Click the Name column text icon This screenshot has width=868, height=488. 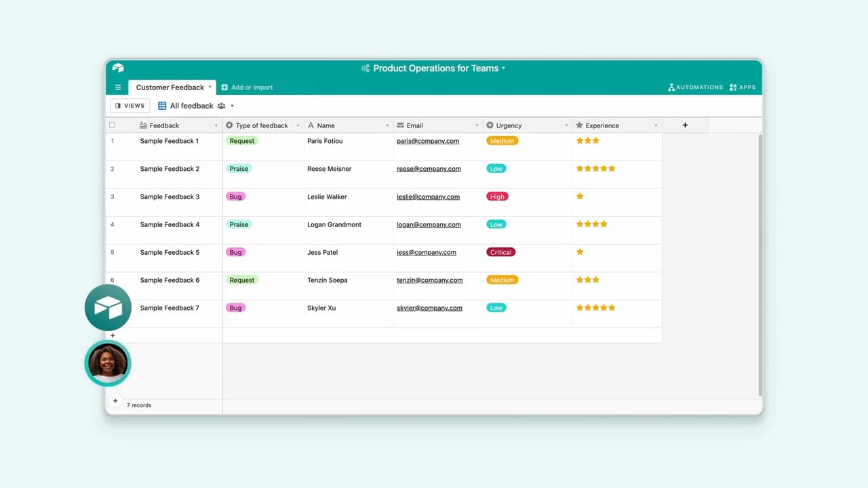pos(311,125)
